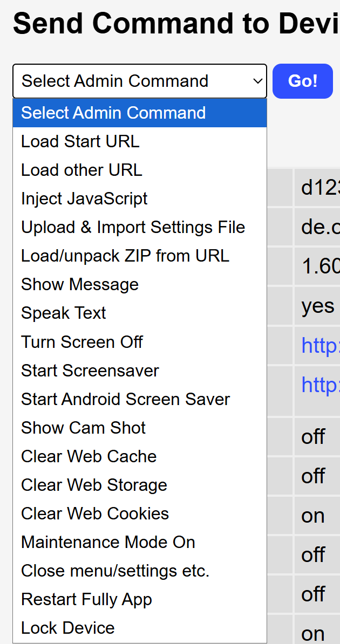Select Turn Screen Off command

pyautogui.click(x=82, y=342)
